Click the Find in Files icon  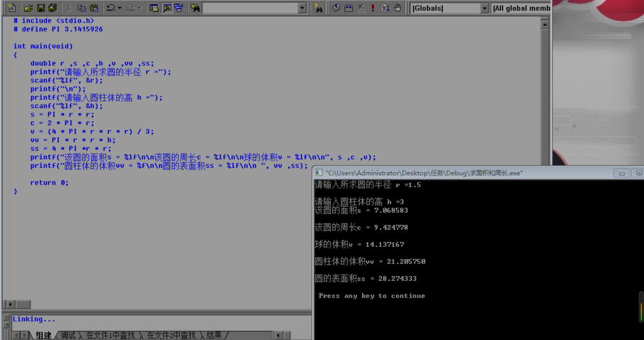click(x=195, y=7)
